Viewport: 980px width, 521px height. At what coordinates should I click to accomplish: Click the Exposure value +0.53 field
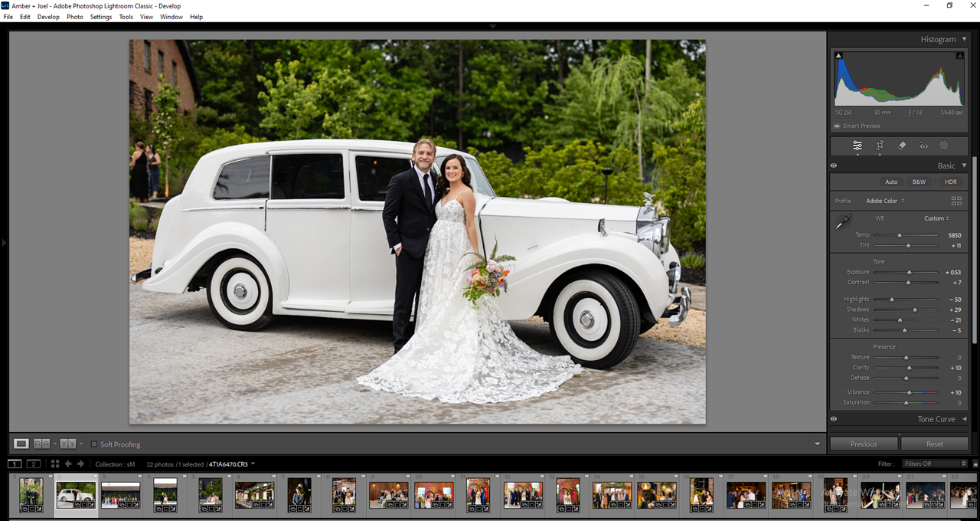952,272
